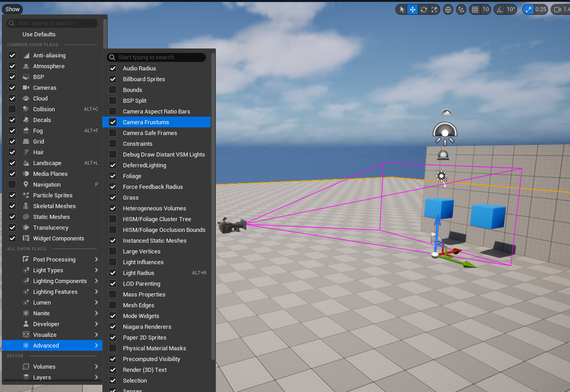Viewport: 570px width, 392px height.
Task: Expand the Lighting Features submenu
Action: coord(52,292)
